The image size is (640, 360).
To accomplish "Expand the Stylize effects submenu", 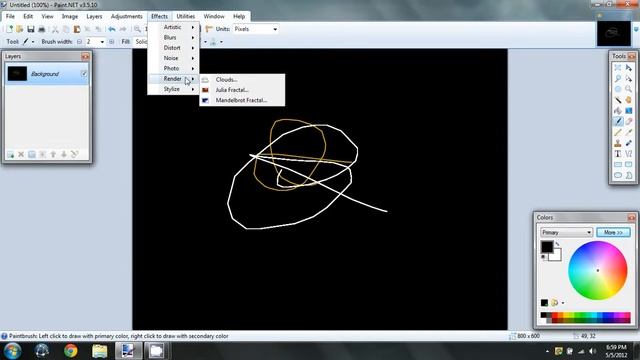I will pos(173,89).
